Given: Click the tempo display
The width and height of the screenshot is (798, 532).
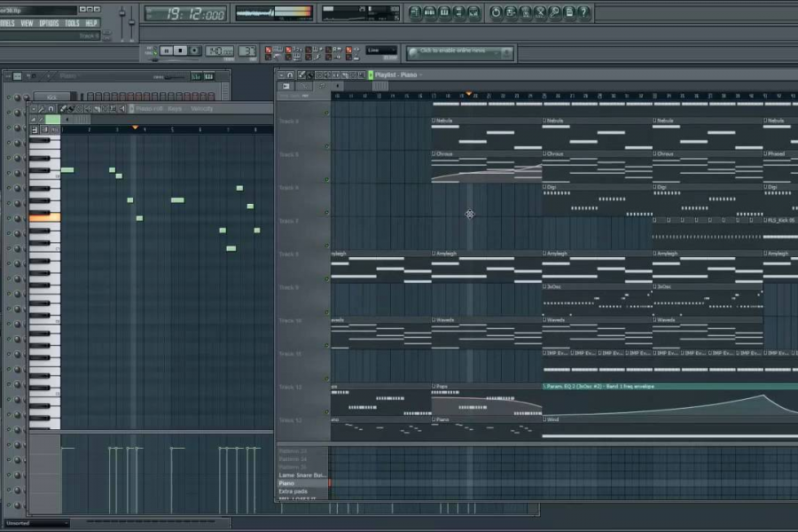Looking at the screenshot, I should pos(220,51).
